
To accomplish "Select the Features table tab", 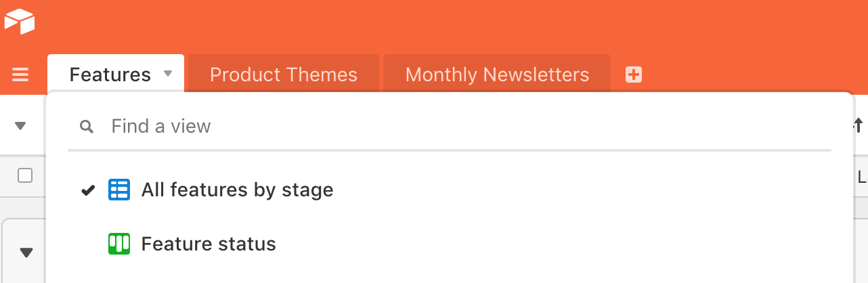I will coord(110,74).
